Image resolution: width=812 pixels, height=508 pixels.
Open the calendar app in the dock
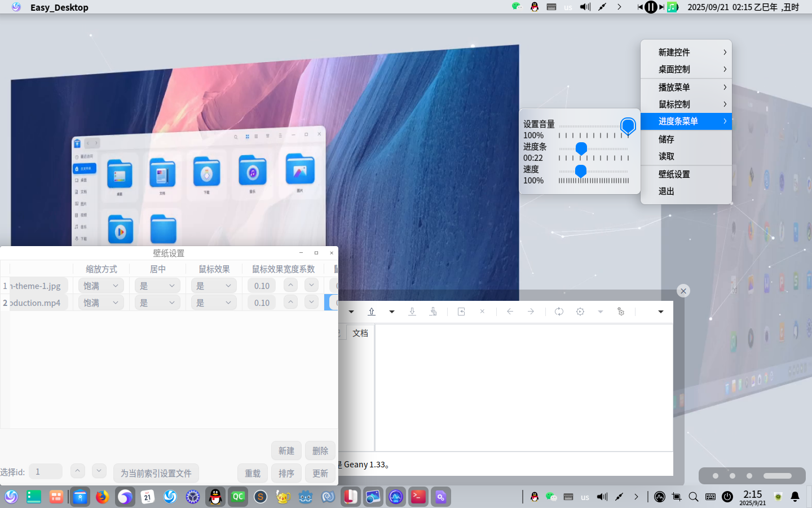pos(147,497)
